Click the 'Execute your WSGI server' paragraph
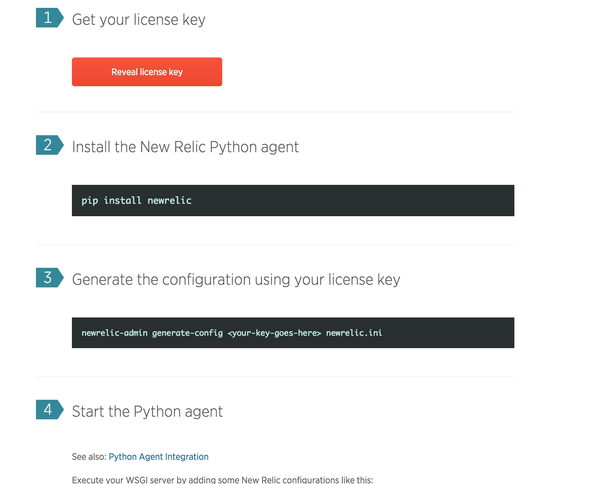 (x=222, y=480)
